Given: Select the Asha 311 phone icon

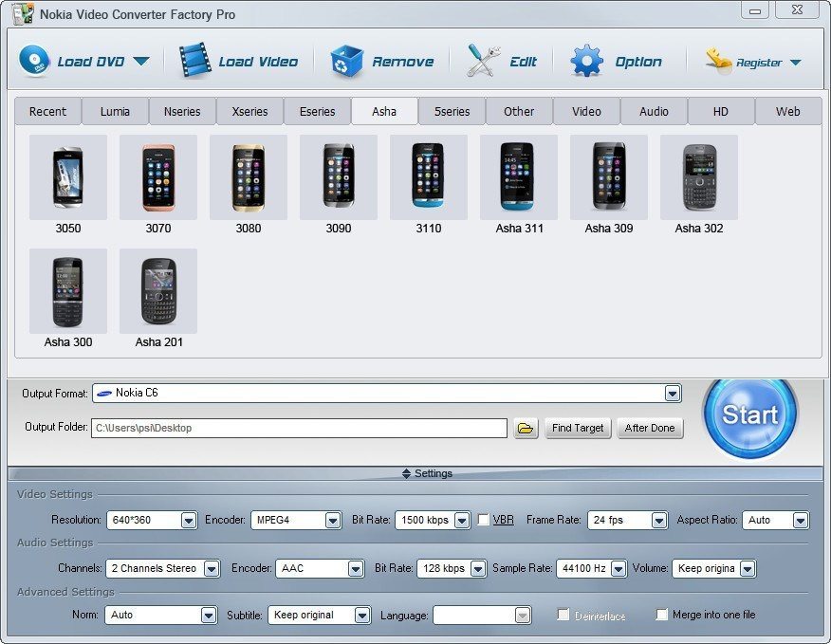Looking at the screenshot, I should (518, 180).
